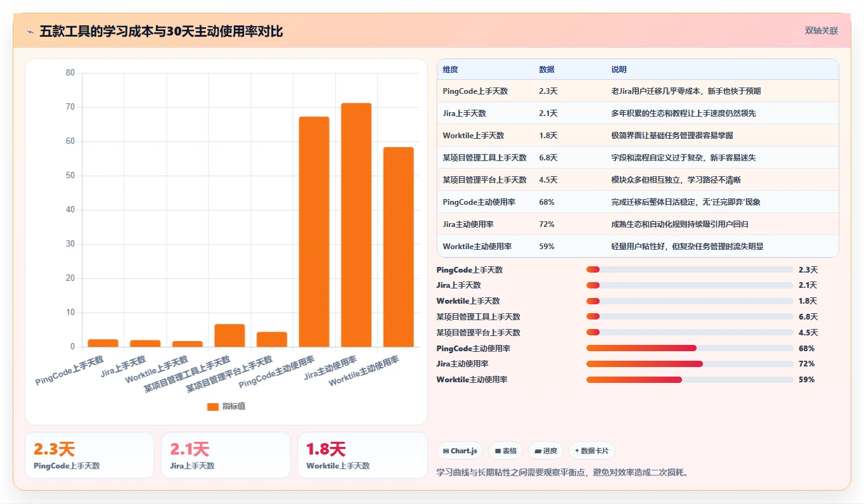This screenshot has width=864, height=504.
Task: Click the 双轴关联 label in header
Action: pos(822,31)
